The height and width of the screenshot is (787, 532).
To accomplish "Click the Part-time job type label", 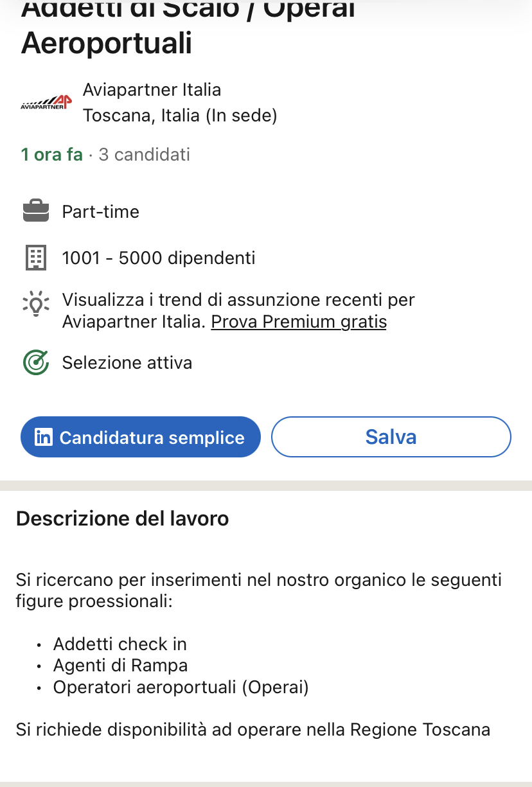I will (100, 212).
